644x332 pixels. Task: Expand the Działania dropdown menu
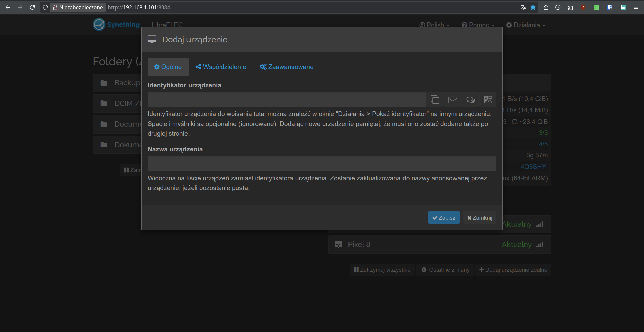(x=526, y=25)
